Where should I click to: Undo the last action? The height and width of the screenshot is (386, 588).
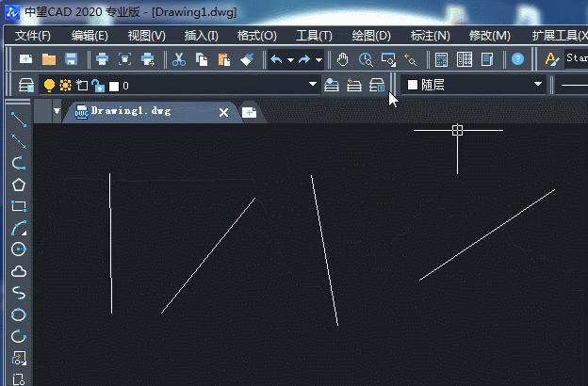277,59
